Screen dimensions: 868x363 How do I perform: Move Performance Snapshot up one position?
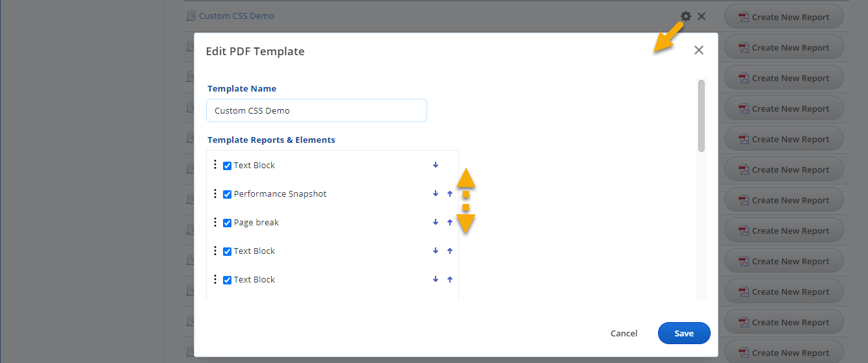450,194
